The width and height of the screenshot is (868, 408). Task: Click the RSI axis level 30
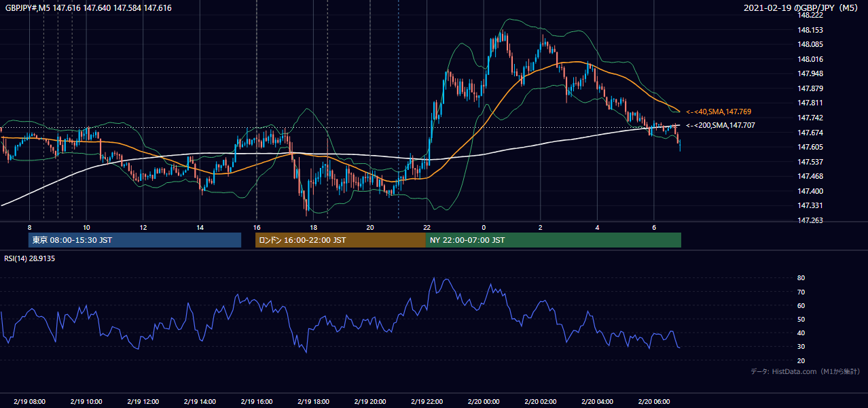pos(801,347)
